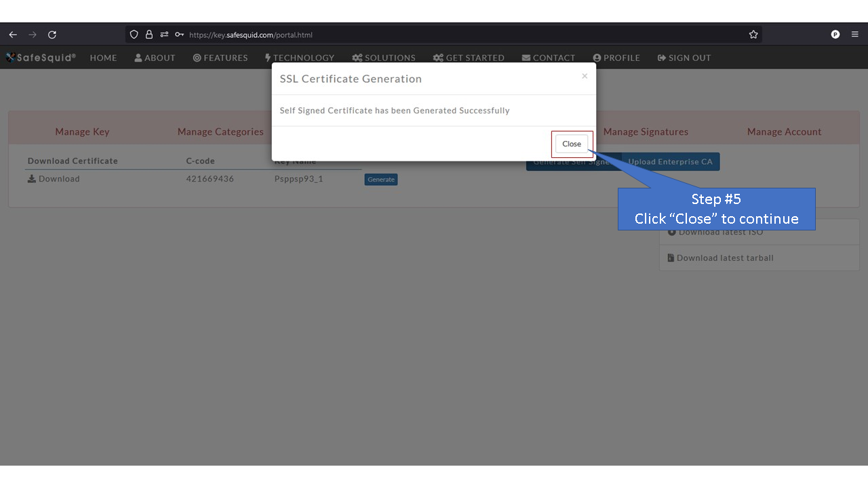Switch to the Manage Categories tab
Viewport: 868px width, 488px height.
(220, 131)
